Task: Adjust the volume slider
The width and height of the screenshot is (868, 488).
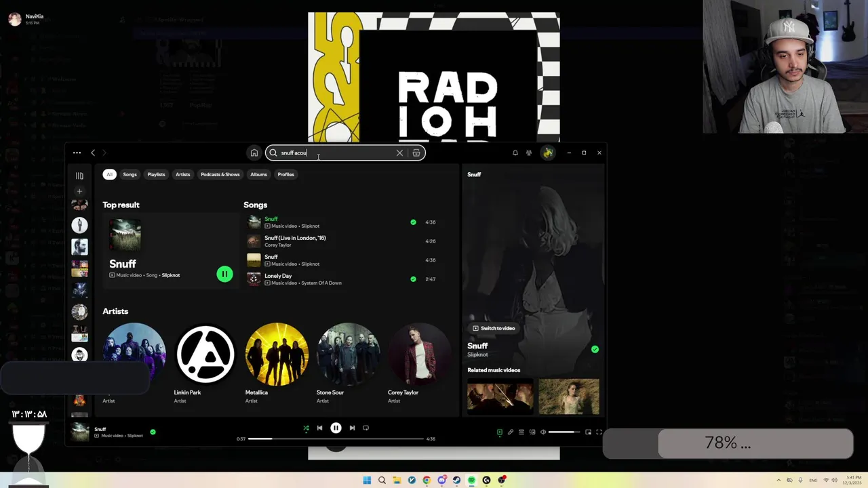Action: pos(564,432)
